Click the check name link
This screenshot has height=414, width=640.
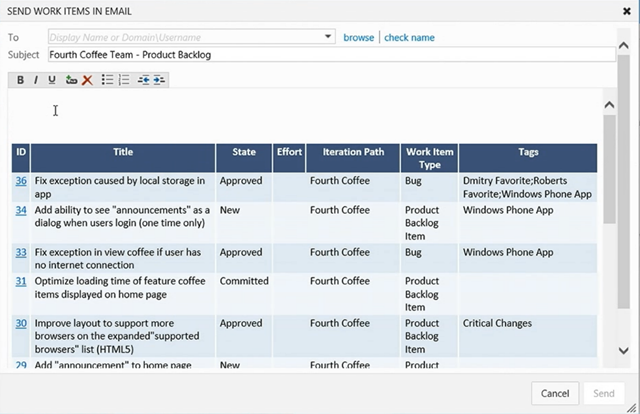click(x=409, y=38)
